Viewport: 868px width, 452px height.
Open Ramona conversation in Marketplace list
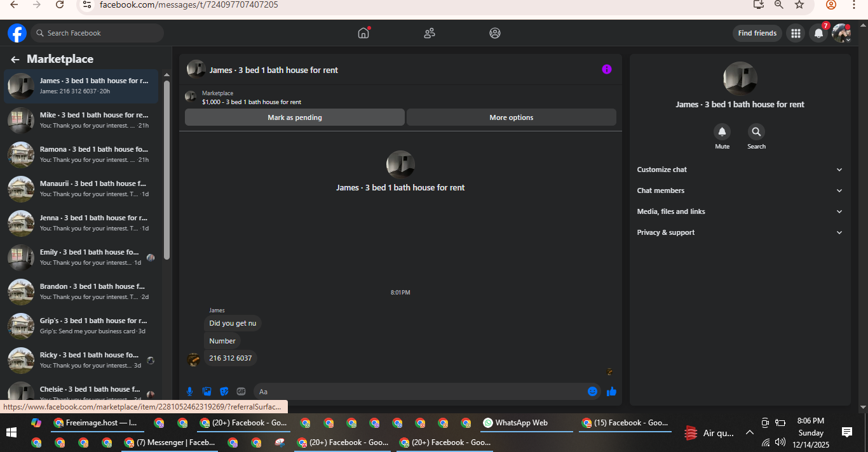click(x=81, y=154)
